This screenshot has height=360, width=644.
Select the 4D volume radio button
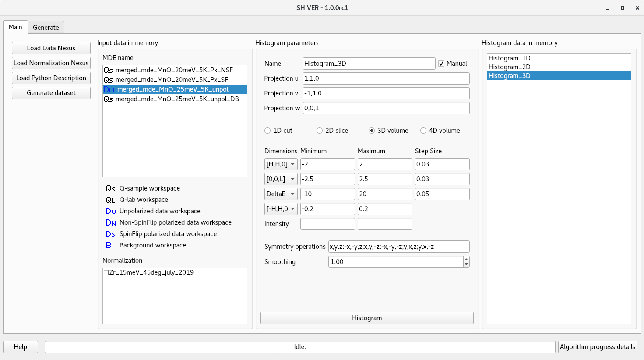pyautogui.click(x=423, y=131)
